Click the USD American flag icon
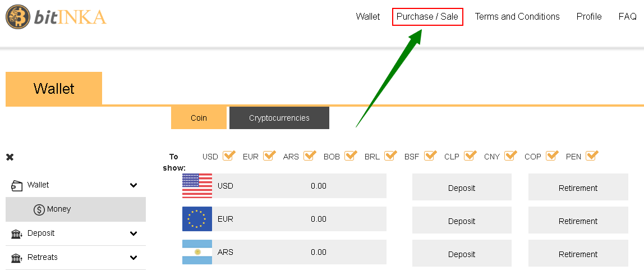Viewport: 644px width, 270px height. pyautogui.click(x=197, y=186)
